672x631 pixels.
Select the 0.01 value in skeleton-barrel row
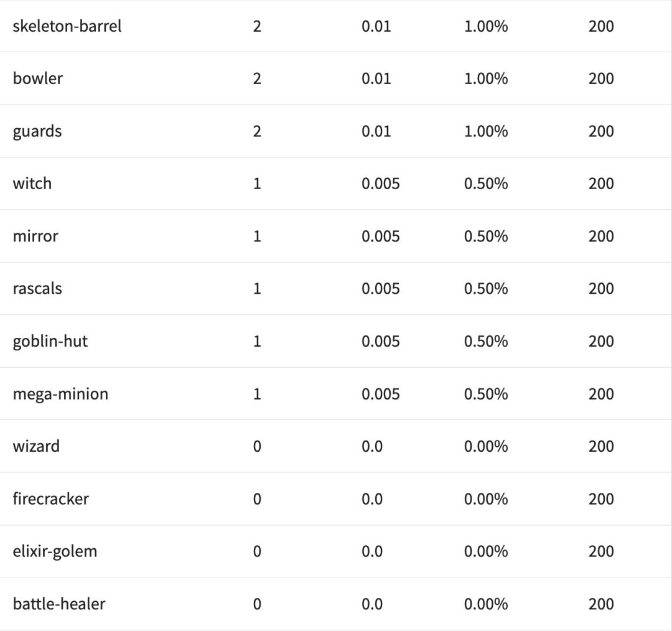tap(376, 26)
